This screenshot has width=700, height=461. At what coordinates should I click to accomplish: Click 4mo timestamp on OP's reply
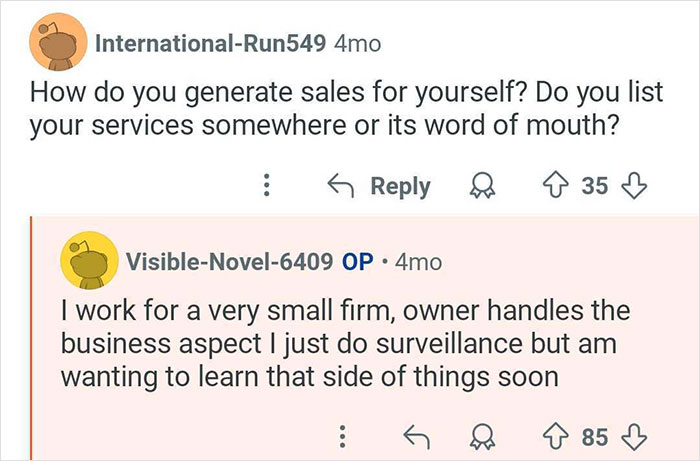420,262
